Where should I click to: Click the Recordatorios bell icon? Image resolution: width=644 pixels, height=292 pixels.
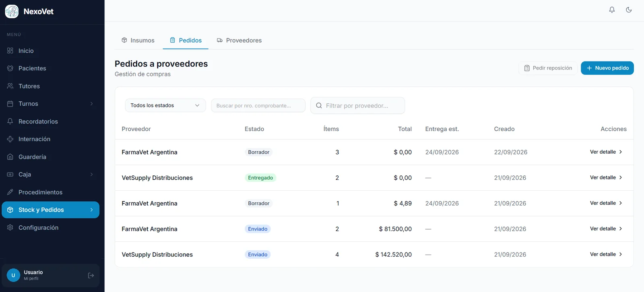[x=10, y=121]
